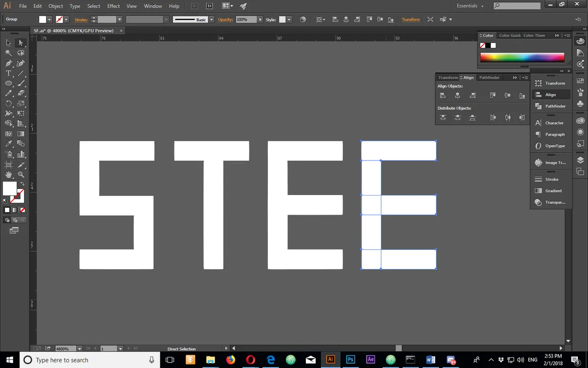Select the Gradient tool
Viewport: 588px width, 368px height.
(21, 134)
